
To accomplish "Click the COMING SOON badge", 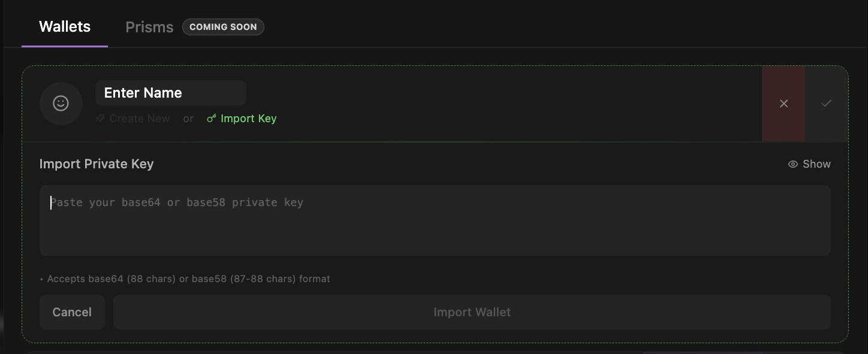I will click(223, 27).
